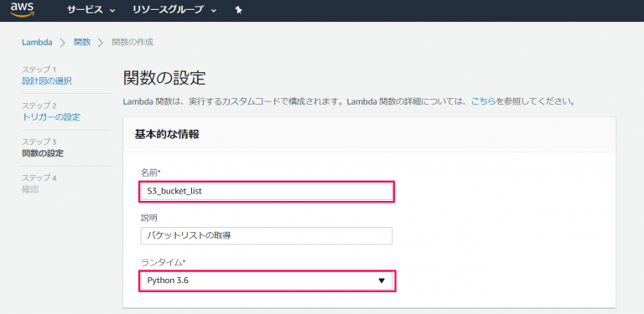This screenshot has height=314, width=644.
Task: Expand the サービス dropdown chevron
Action: point(112,11)
